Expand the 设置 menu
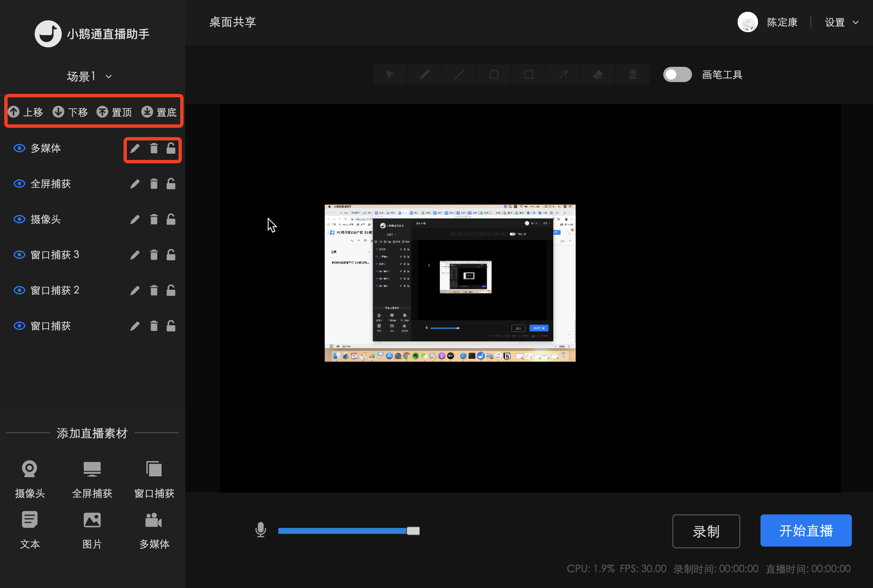This screenshot has height=588, width=873. (x=841, y=22)
